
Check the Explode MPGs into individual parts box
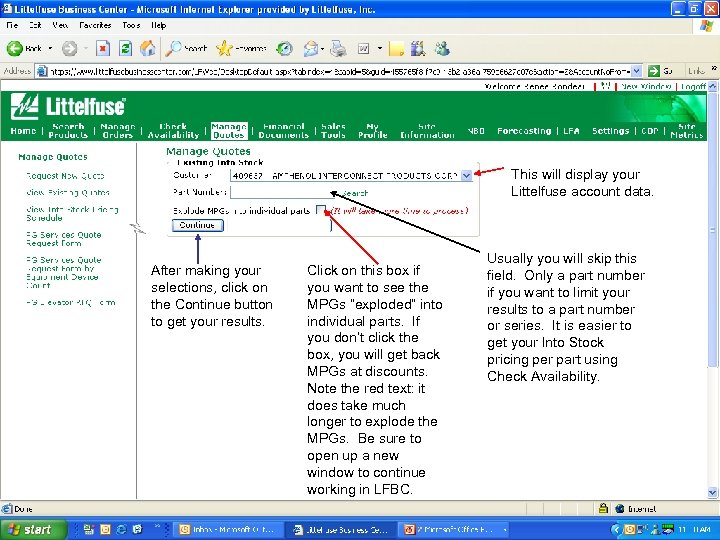click(x=321, y=210)
